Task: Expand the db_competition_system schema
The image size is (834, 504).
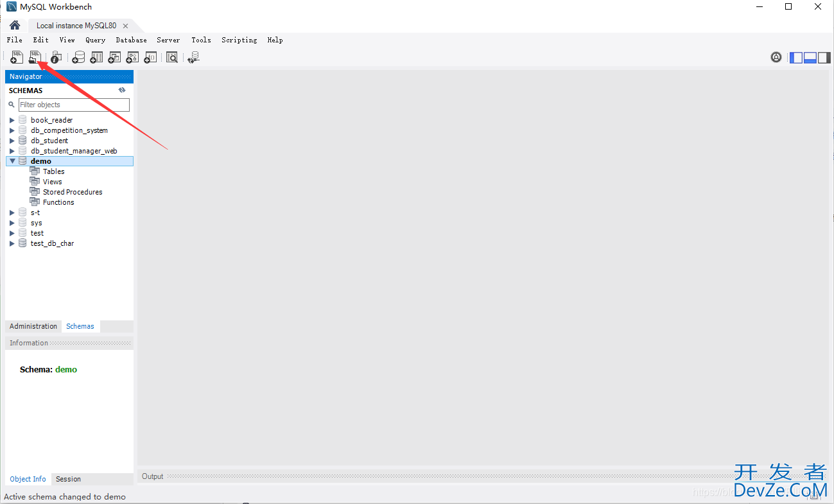Action: [x=12, y=130]
